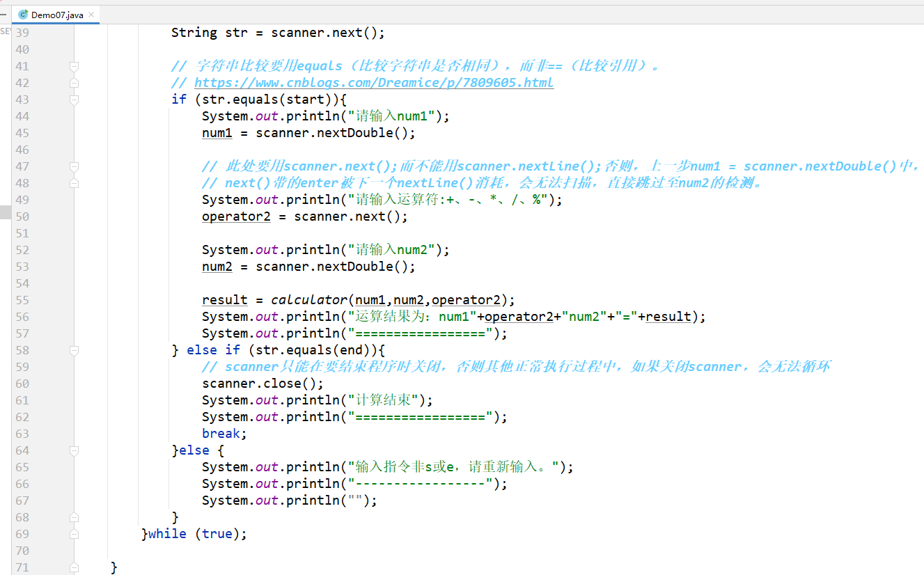Switch to the Demo07.java editor tab
924x575 pixels.
56,15
